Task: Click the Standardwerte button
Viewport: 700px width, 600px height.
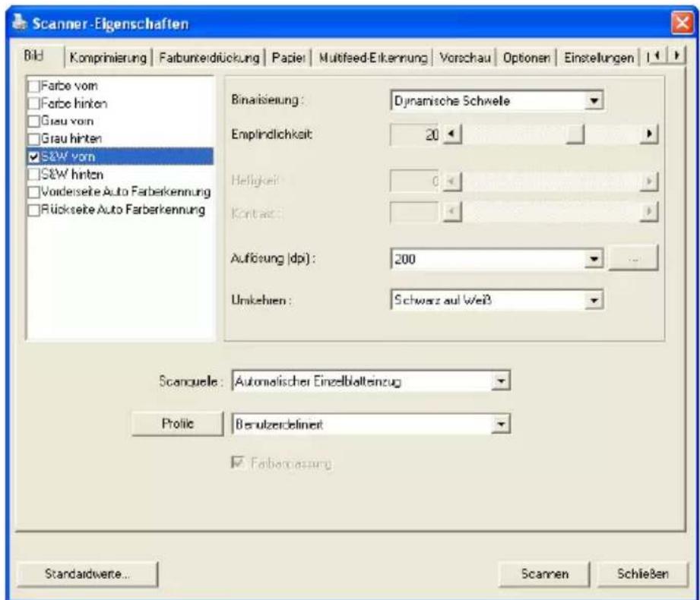Action: click(x=87, y=573)
